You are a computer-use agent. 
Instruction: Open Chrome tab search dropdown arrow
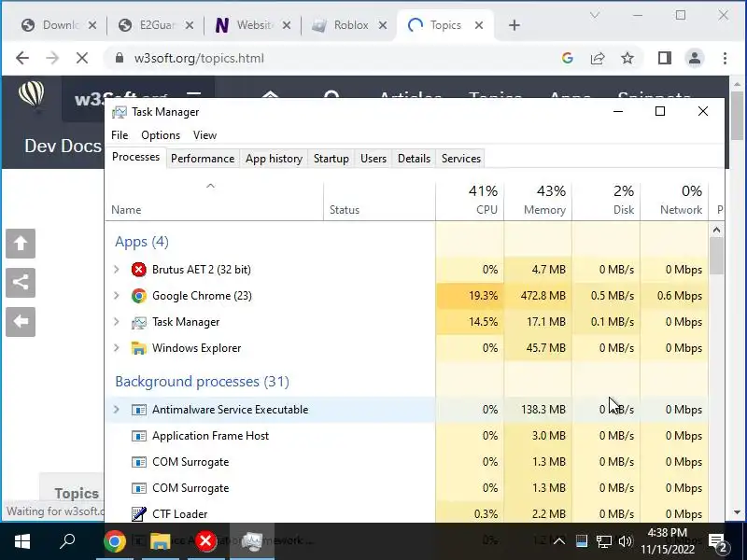point(595,15)
